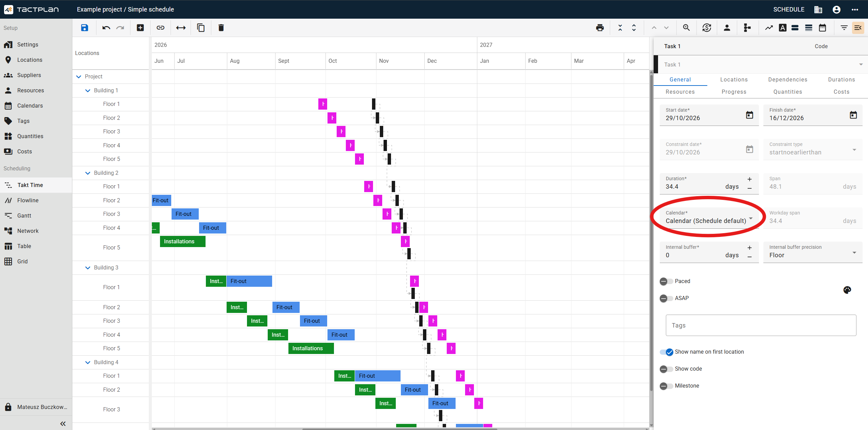Open the Progress tab
The image size is (868, 430).
[x=734, y=92]
